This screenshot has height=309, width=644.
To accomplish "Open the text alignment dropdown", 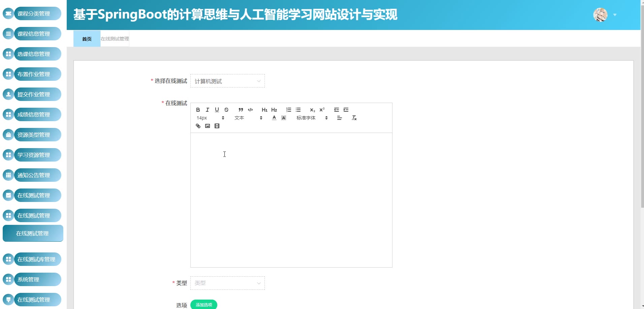I will point(340,118).
